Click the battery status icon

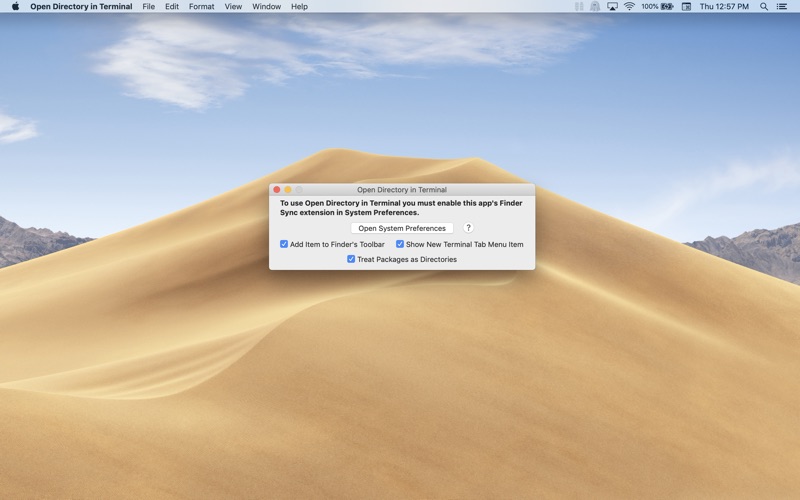(667, 7)
